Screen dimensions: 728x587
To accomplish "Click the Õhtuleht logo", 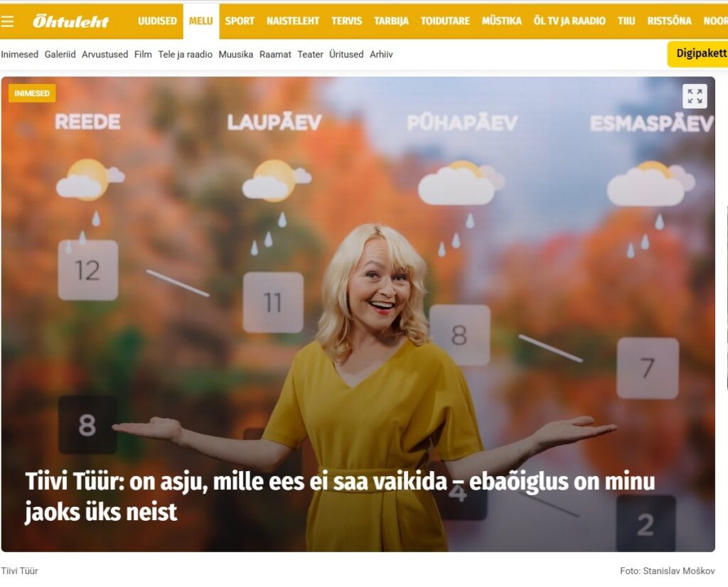I will pos(70,21).
